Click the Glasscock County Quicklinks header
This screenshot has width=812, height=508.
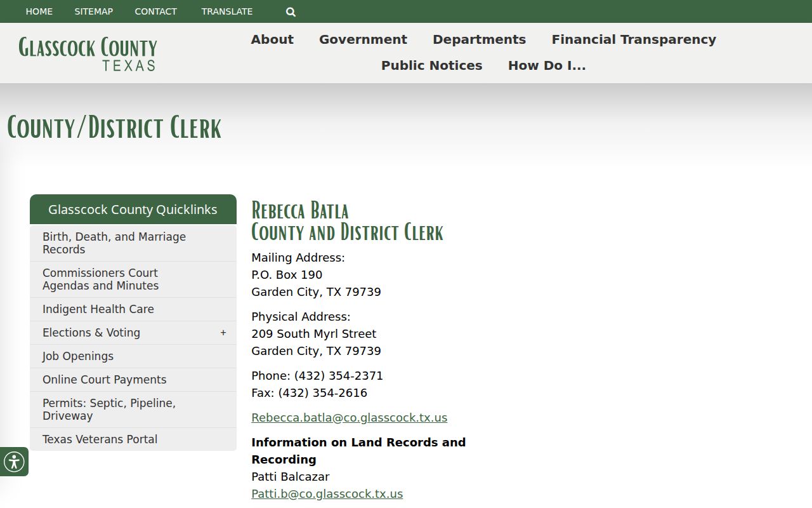point(133,210)
